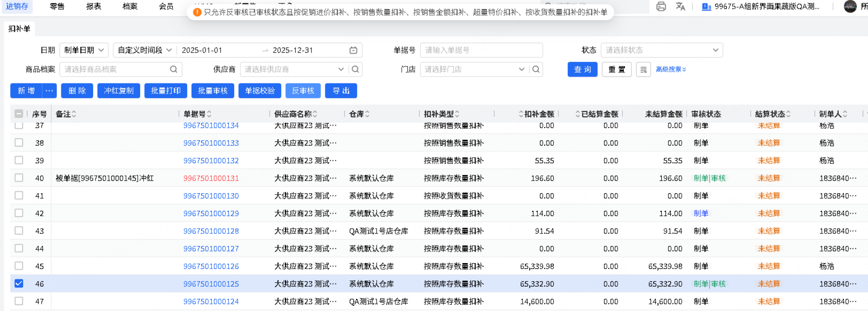Click the 冲红复制 button

click(119, 91)
